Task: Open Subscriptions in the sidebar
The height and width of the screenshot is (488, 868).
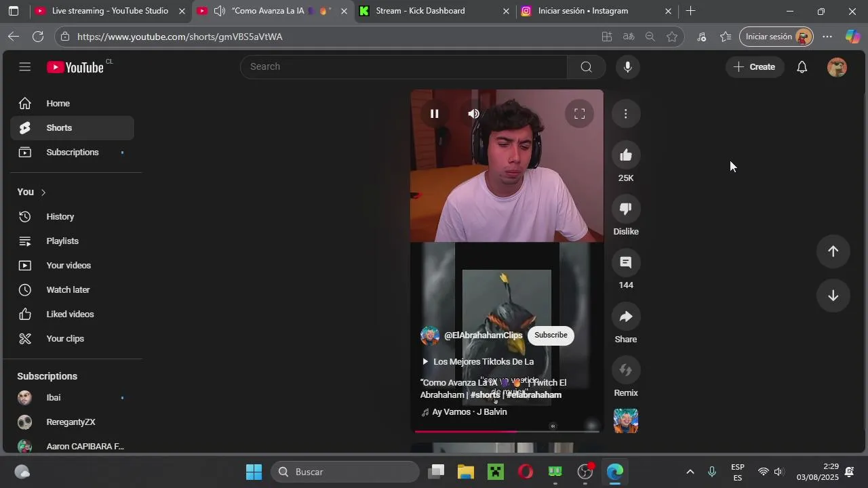Action: pos(72,152)
